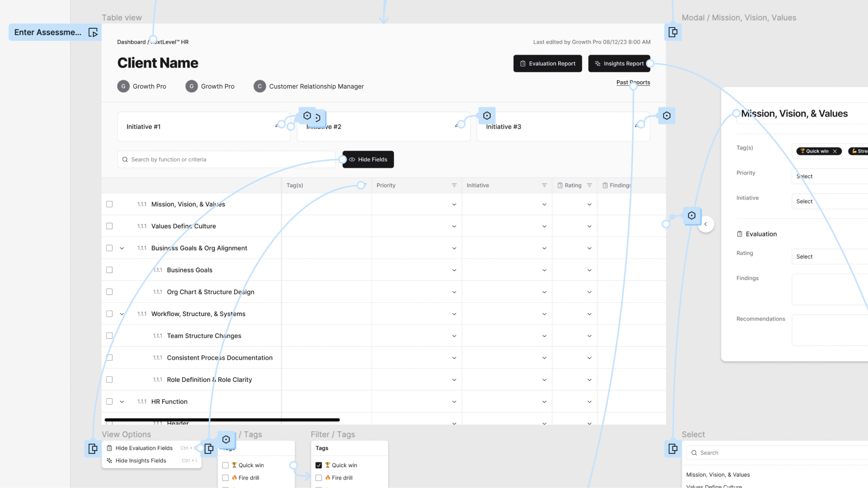Click the Insights Report sparkle icon
Screen dimensions: 868x488
point(597,64)
